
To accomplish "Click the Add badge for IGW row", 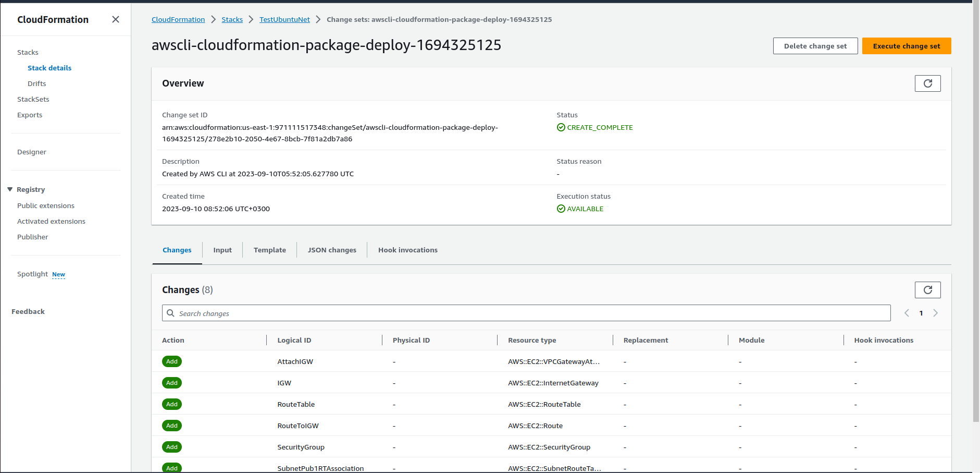I will [172, 383].
